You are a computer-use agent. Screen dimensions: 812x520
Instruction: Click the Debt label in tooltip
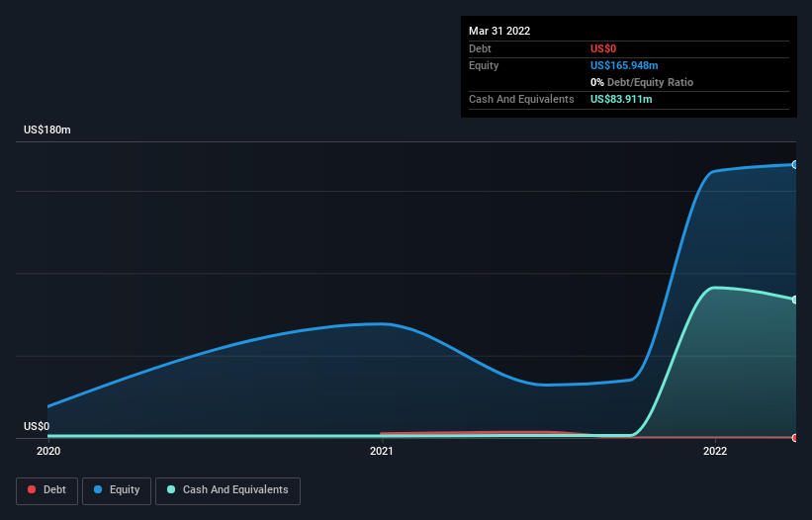[x=480, y=48]
